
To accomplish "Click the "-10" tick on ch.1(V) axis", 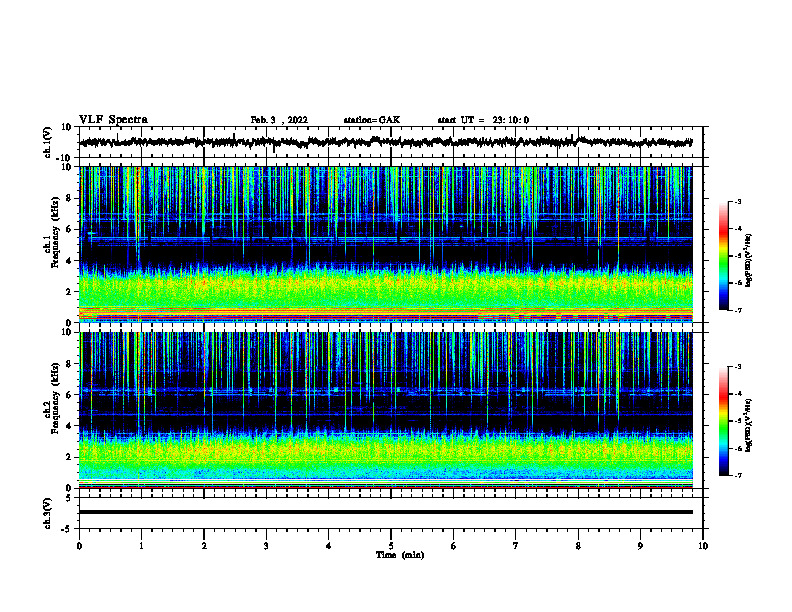I will pos(65,158).
